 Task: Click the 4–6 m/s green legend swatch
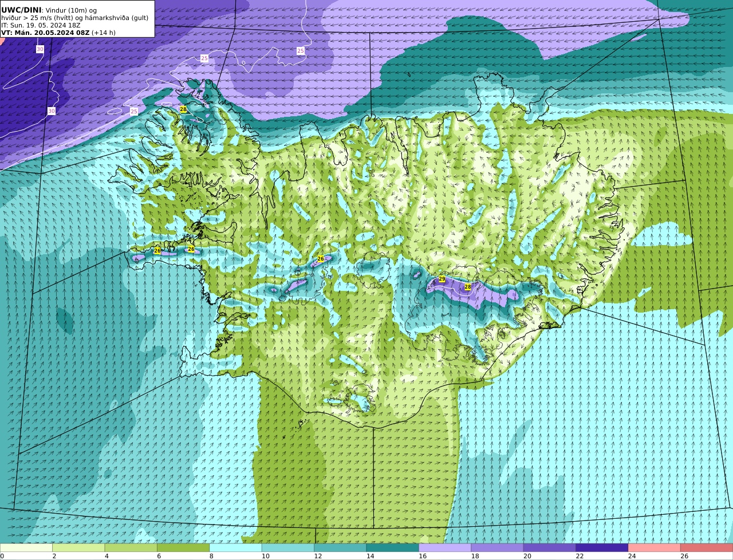[131, 547]
